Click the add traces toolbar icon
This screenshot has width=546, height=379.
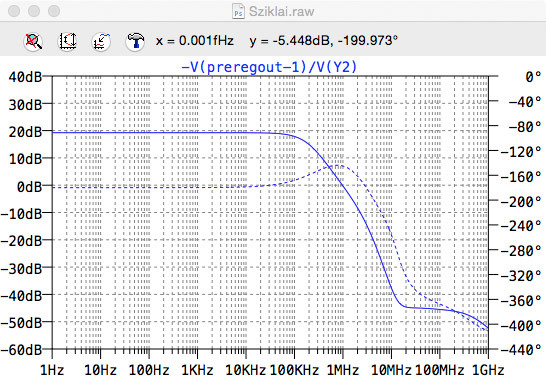[x=101, y=41]
